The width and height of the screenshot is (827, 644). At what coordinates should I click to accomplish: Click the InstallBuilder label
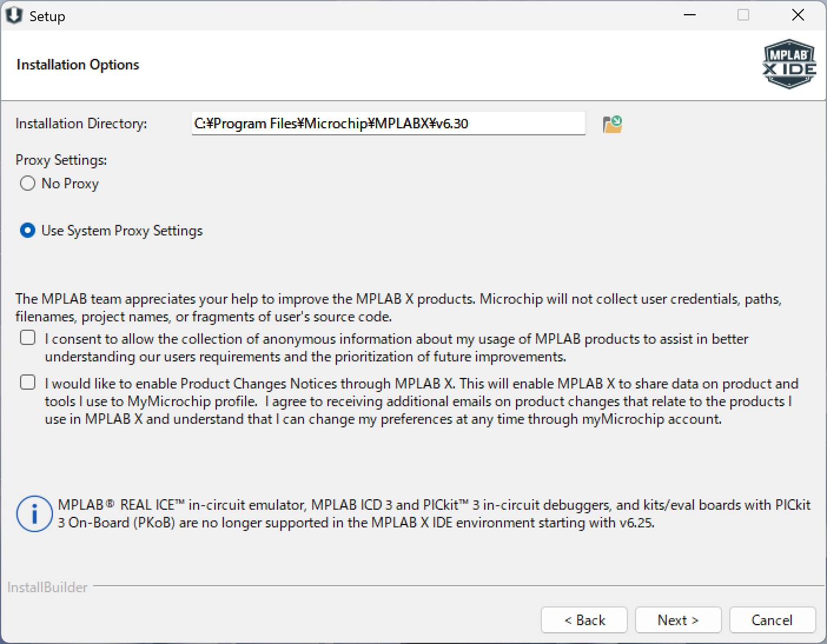(47, 587)
